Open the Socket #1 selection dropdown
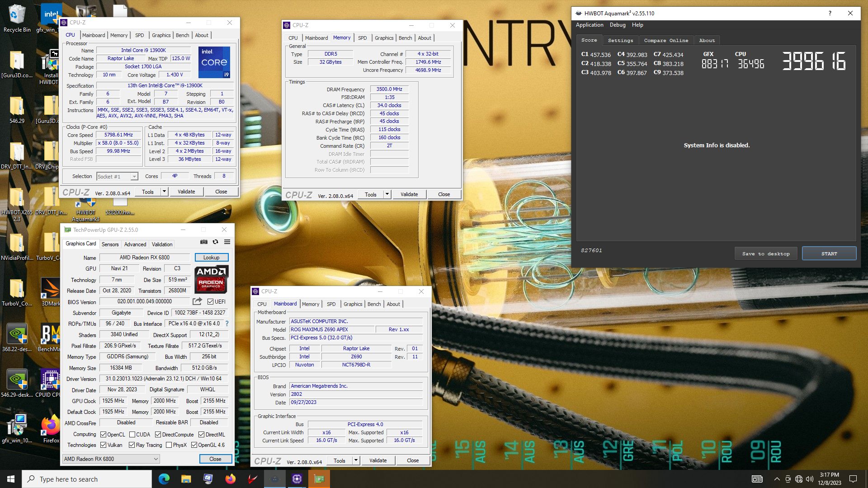This screenshot has height=488, width=868. tap(117, 176)
